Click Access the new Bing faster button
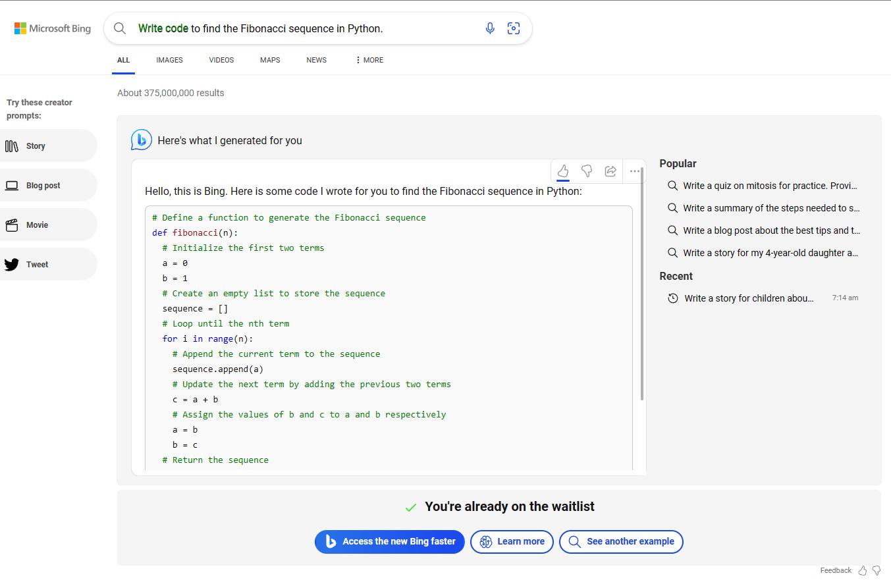 pos(390,542)
